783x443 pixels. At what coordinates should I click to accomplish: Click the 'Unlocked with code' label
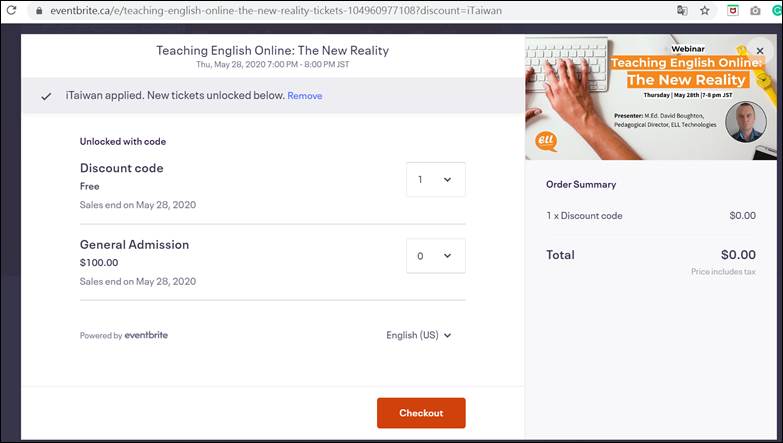click(123, 141)
